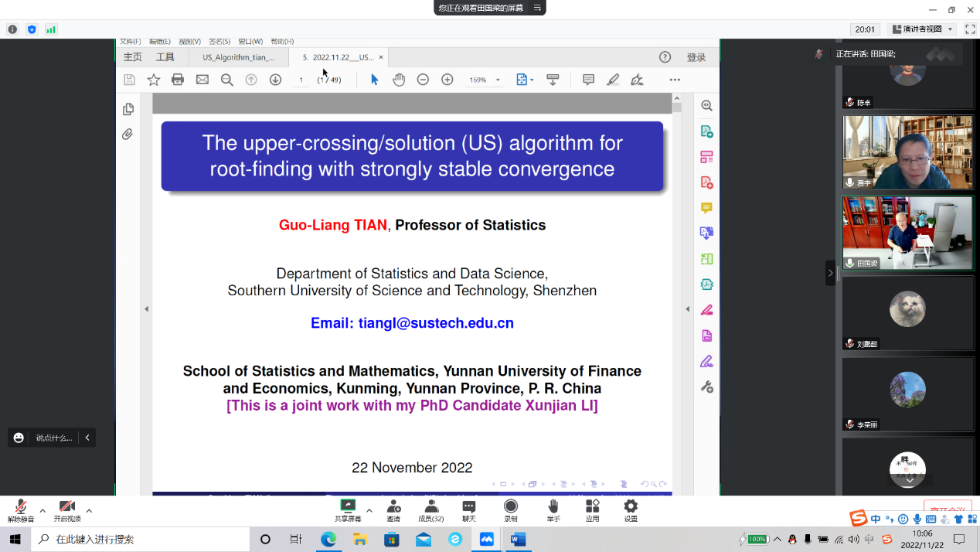Open the 邀请 invite button

pos(393,510)
